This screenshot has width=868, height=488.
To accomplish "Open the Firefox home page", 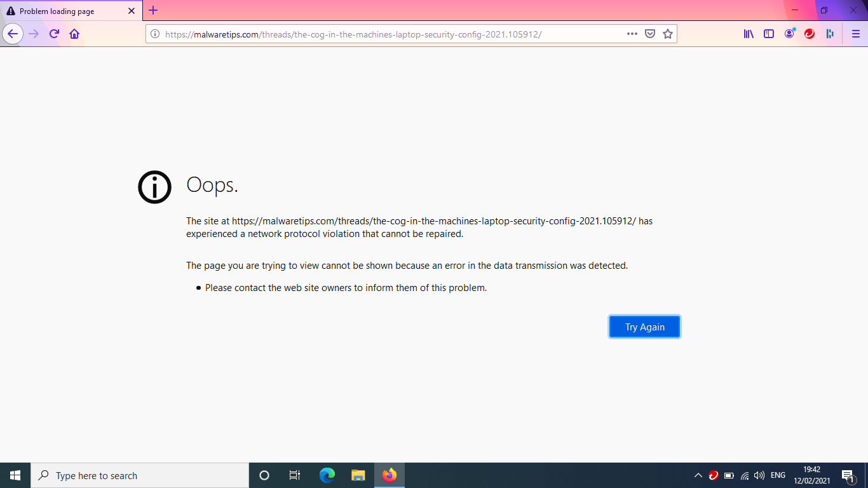I will 74,34.
